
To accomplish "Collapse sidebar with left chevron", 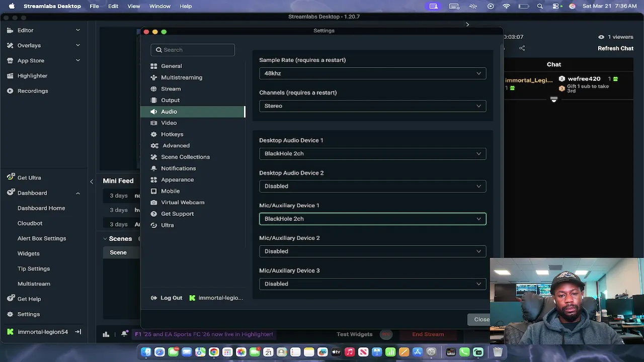I will point(92,182).
